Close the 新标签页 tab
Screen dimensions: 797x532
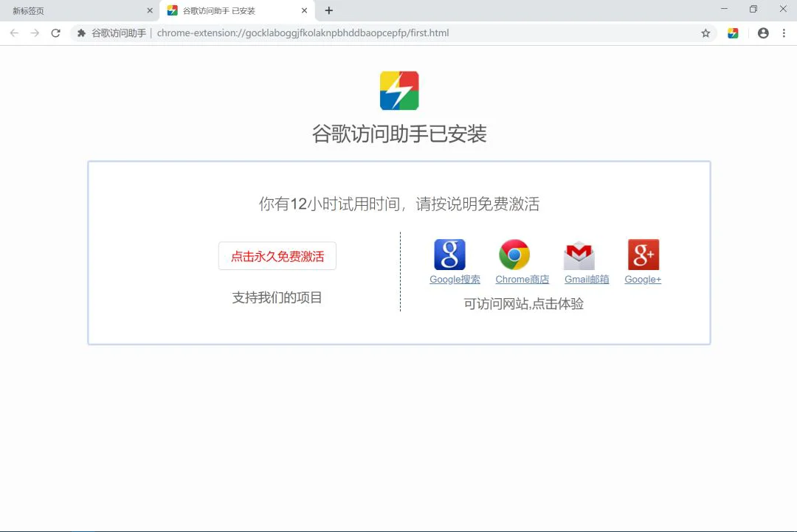point(149,10)
